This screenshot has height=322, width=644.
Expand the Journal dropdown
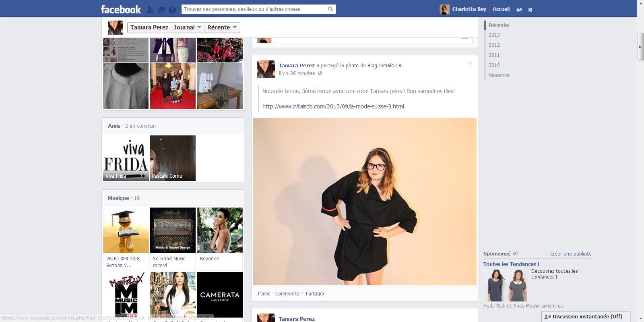click(187, 27)
